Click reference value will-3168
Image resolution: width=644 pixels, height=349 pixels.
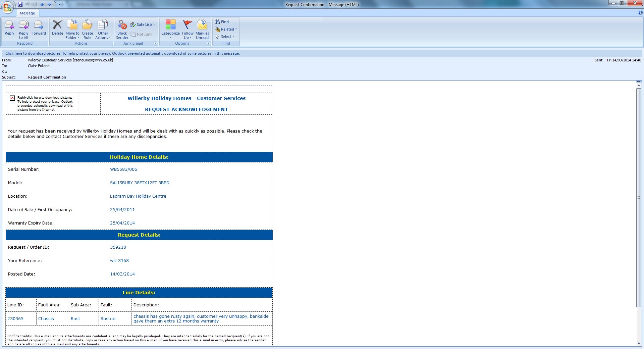pyautogui.click(x=119, y=261)
